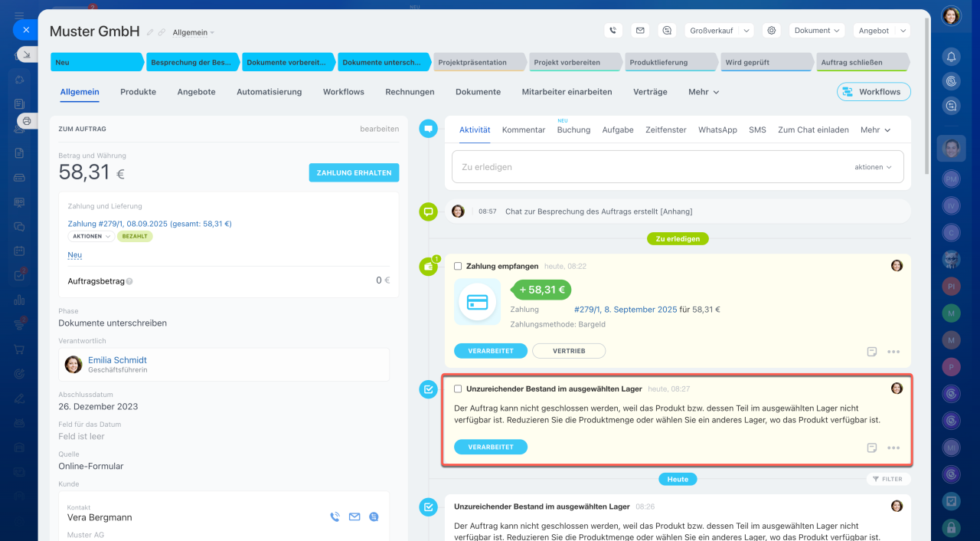
Task: Click the Zu erledigen input field
Action: point(651,167)
